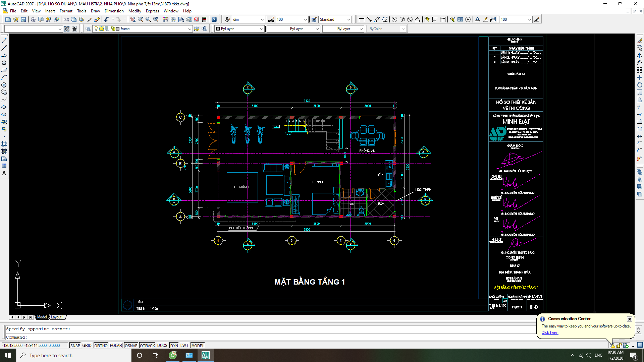Open the File menu
The image size is (644, 362).
point(13,11)
